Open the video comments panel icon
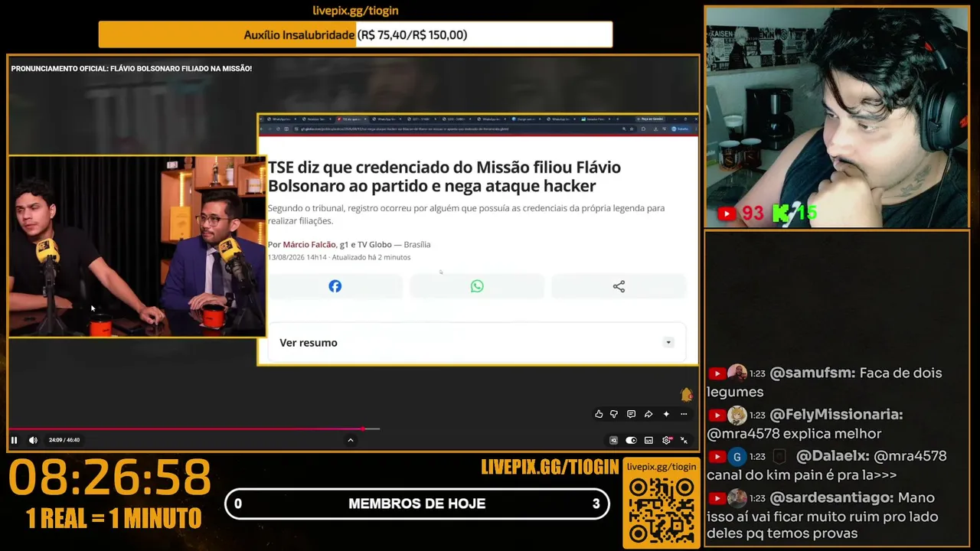The width and height of the screenshot is (980, 551). pyautogui.click(x=631, y=414)
